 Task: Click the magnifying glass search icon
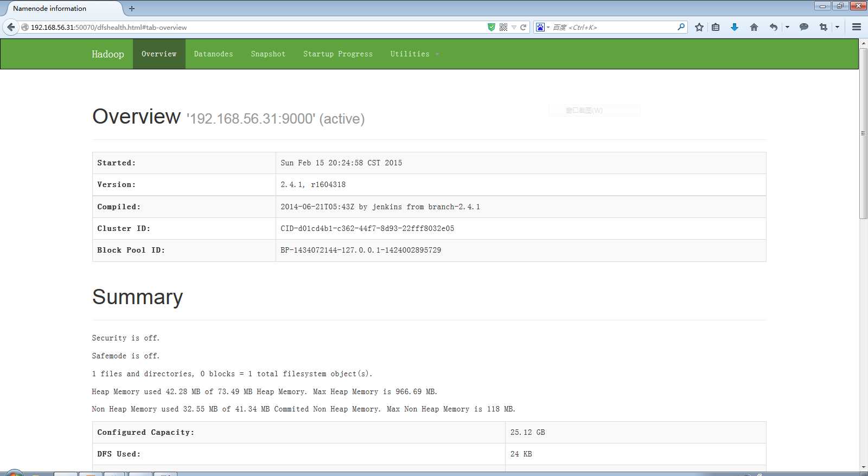tap(681, 27)
